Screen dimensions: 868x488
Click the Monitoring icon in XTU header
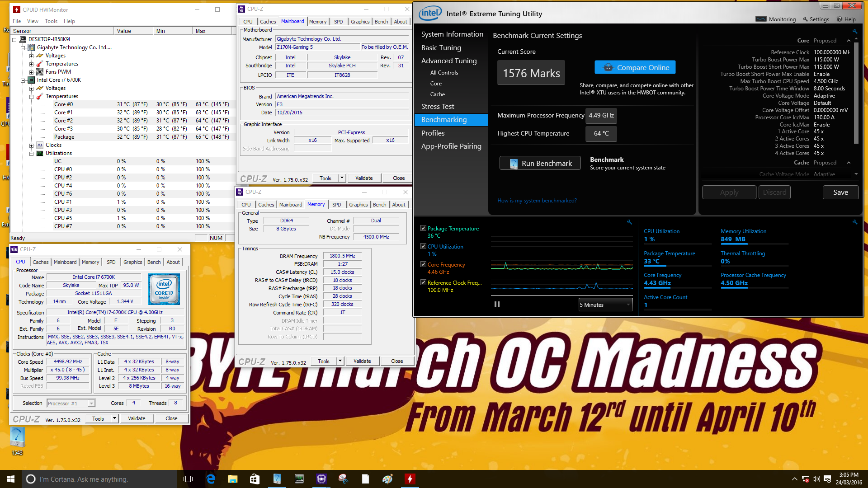click(761, 19)
